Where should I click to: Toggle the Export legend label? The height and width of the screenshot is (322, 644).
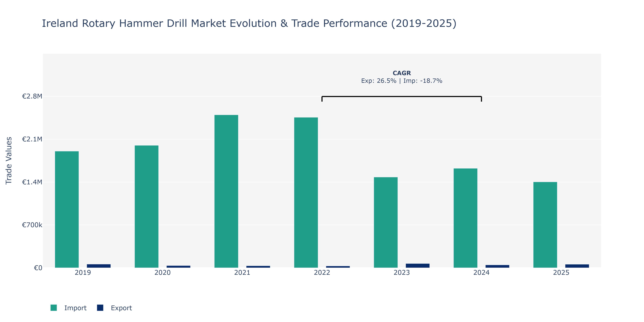(x=121, y=308)
